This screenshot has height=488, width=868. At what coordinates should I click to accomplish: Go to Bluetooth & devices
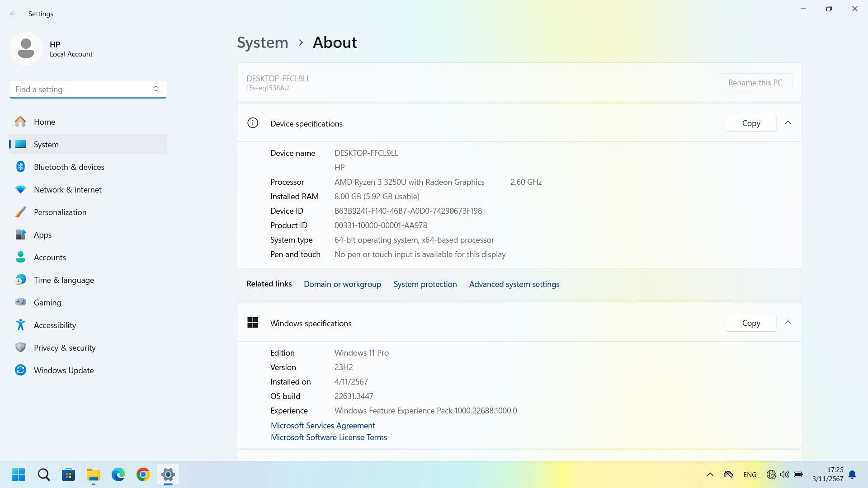[88, 167]
